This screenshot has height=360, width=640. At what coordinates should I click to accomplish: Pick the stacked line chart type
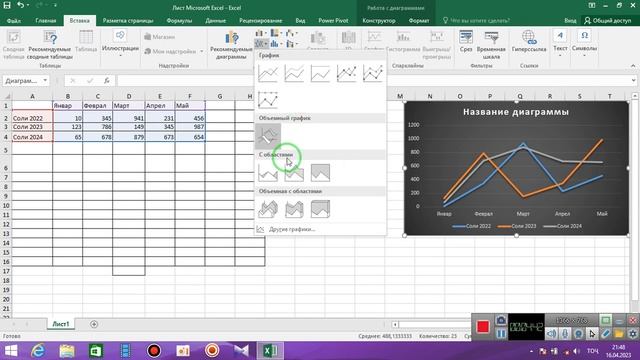click(294, 73)
